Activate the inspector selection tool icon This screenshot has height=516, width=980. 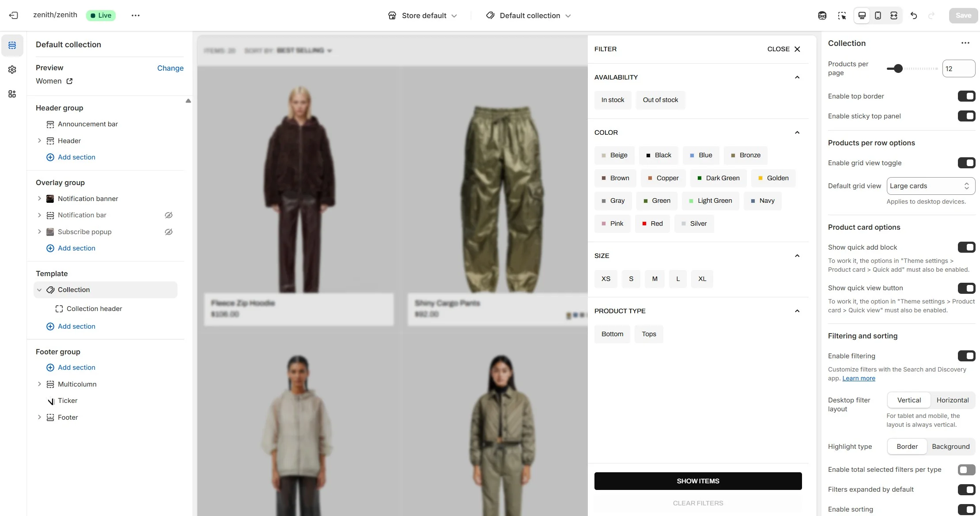(x=842, y=15)
